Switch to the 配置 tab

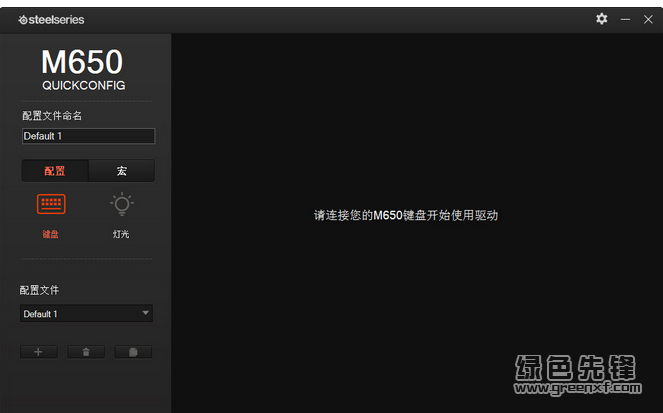coord(55,171)
